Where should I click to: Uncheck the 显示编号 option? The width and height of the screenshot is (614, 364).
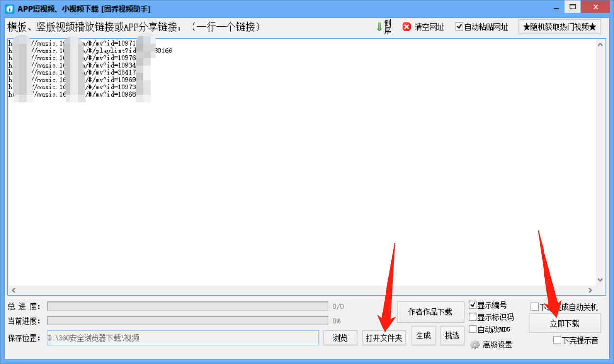click(473, 305)
